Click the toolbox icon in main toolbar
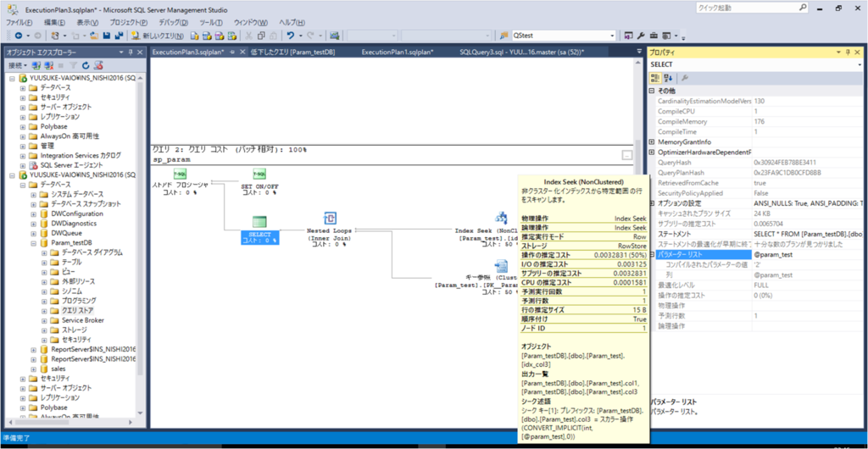This screenshot has height=449, width=868. [x=654, y=36]
